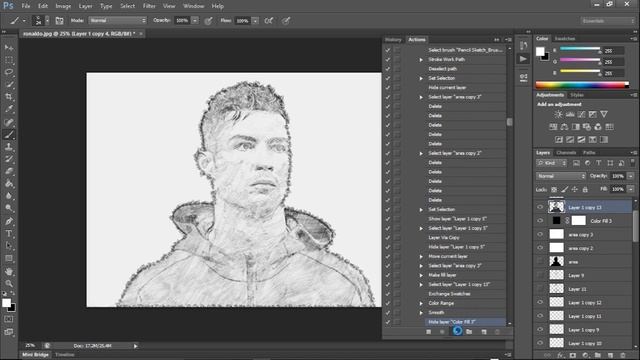The image size is (640, 360).
Task: Hide the Color Fill 3 layer
Action: click(x=540, y=221)
